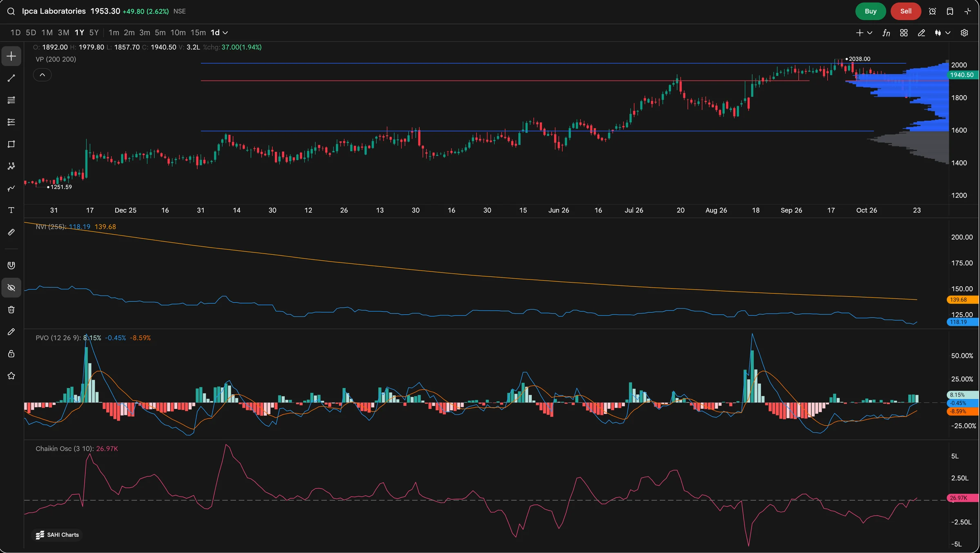The image size is (980, 553).
Task: Select the crosshair cursor tool
Action: point(11,56)
